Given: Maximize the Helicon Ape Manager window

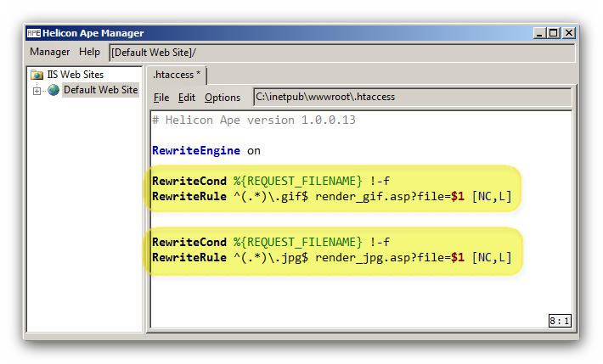Looking at the screenshot, I should 554,33.
